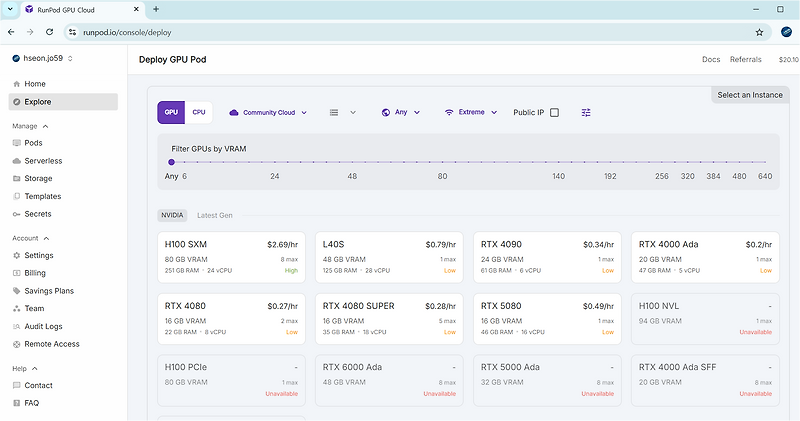Go back in browser history
Image resolution: width=800 pixels, height=421 pixels.
pyautogui.click(x=11, y=32)
